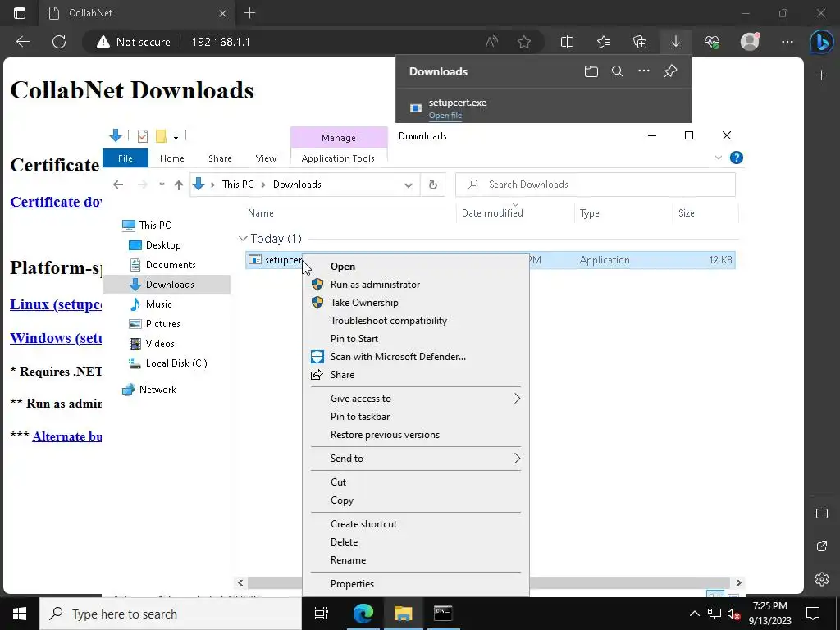Add item to Edge sidebar plus icon
Image resolution: width=840 pixels, height=630 pixels.
click(x=822, y=75)
